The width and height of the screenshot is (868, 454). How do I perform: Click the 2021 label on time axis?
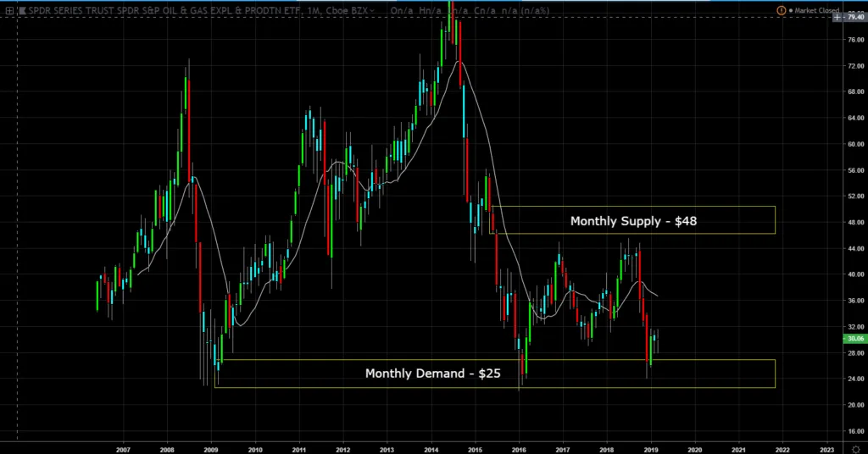click(738, 450)
